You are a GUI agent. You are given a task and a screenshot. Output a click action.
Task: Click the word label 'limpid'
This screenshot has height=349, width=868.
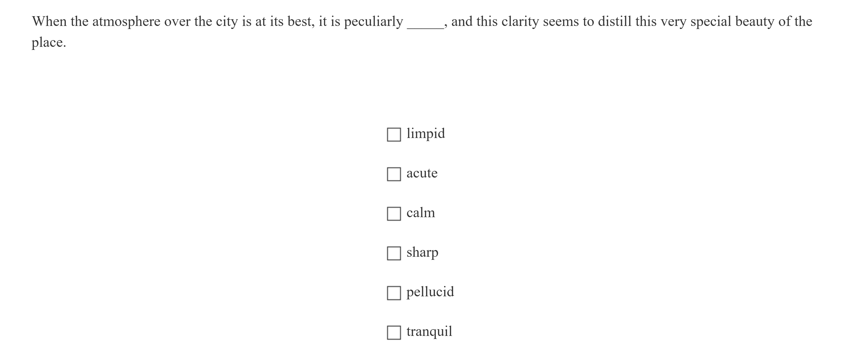(x=426, y=134)
